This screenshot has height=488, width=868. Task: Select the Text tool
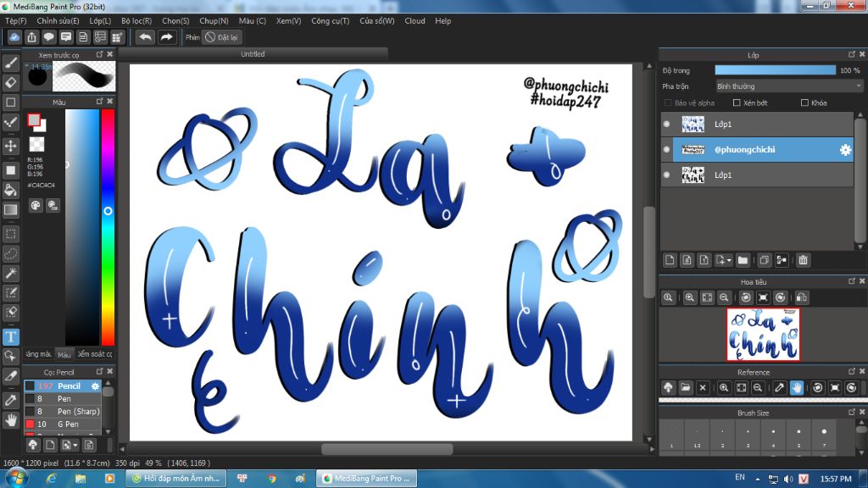pyautogui.click(x=10, y=336)
